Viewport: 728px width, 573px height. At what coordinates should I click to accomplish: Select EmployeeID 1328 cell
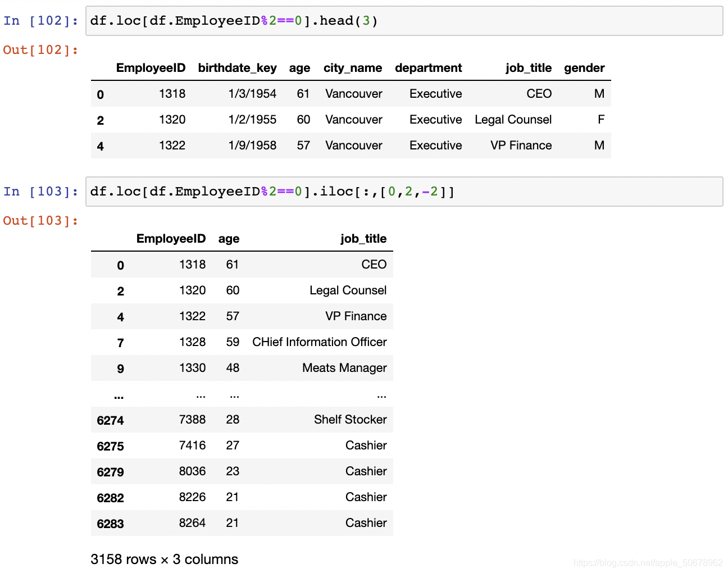[192, 342]
